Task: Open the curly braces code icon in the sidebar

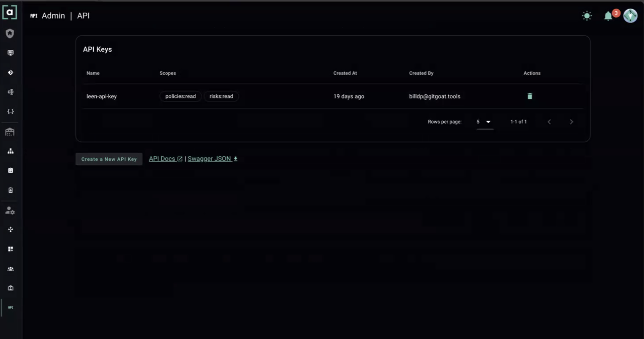Action: click(x=11, y=111)
